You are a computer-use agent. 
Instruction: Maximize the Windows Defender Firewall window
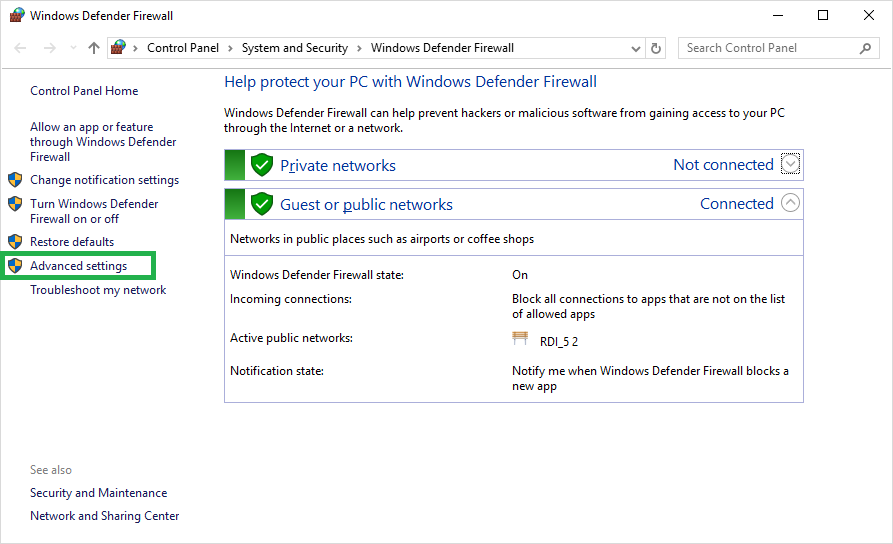[823, 15]
